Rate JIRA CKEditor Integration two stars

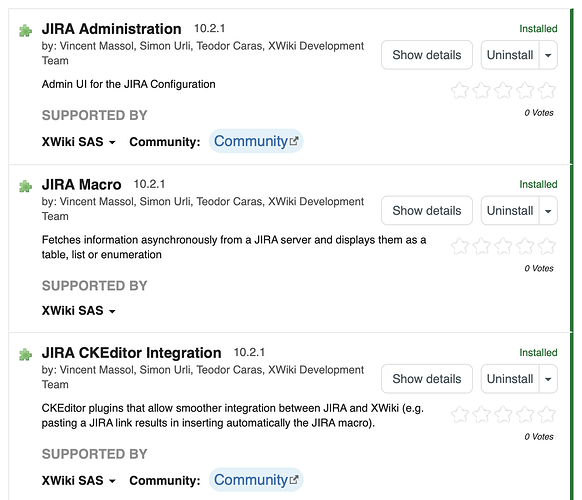pos(481,414)
